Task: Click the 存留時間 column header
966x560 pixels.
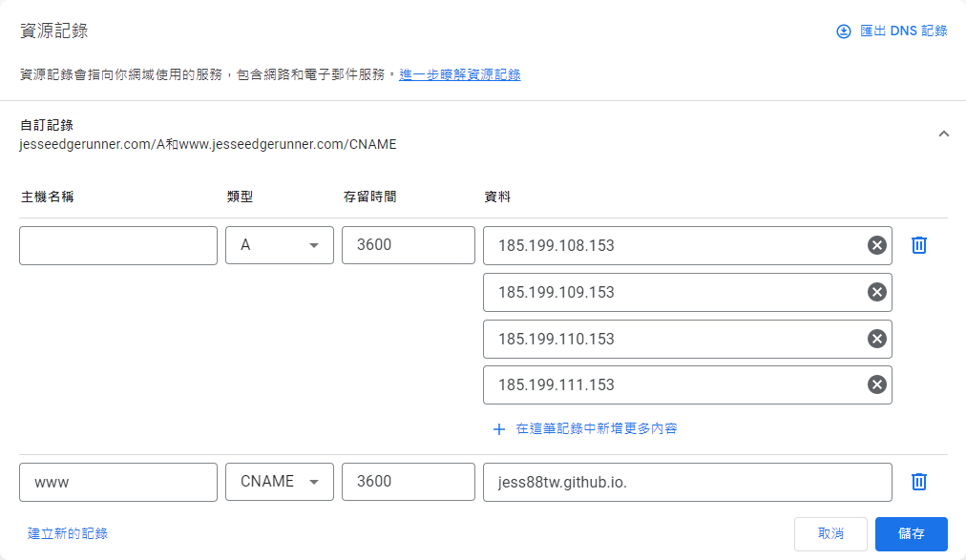Action: pos(369,197)
